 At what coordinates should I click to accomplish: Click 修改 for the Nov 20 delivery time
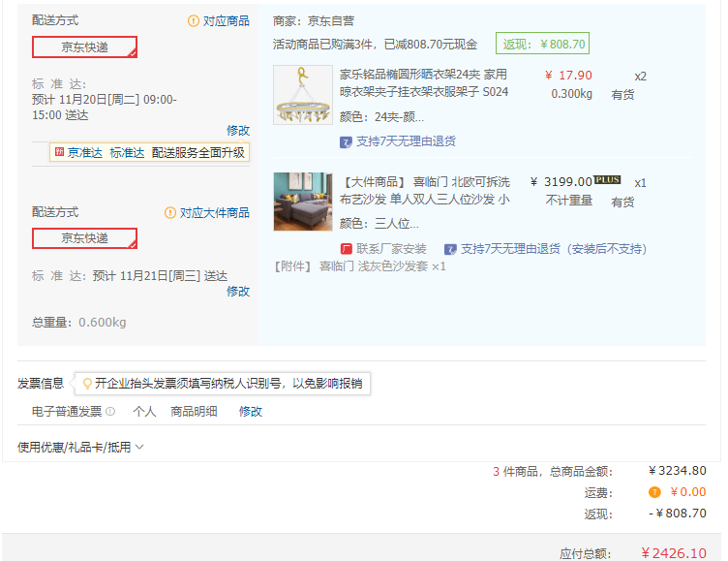click(238, 130)
